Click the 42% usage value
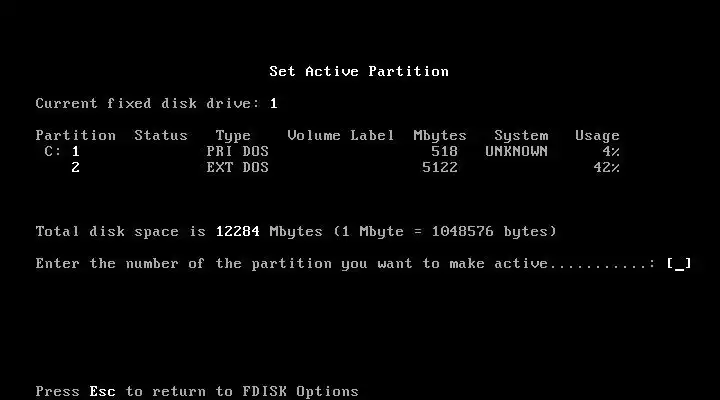The image size is (720, 400). coord(607,167)
